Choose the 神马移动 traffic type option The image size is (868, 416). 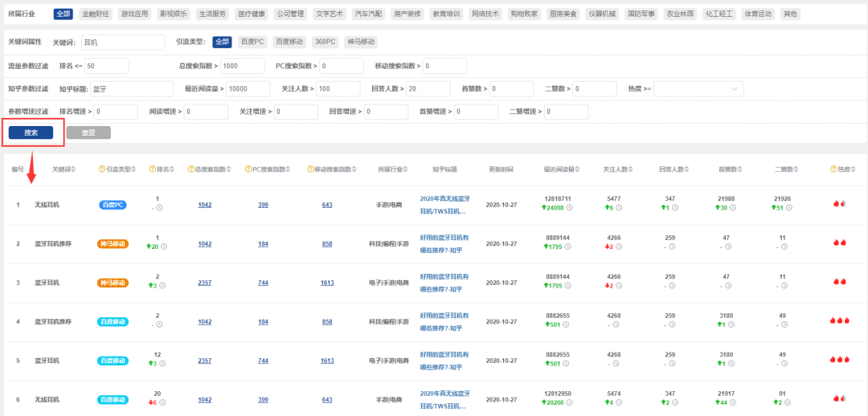pos(361,42)
